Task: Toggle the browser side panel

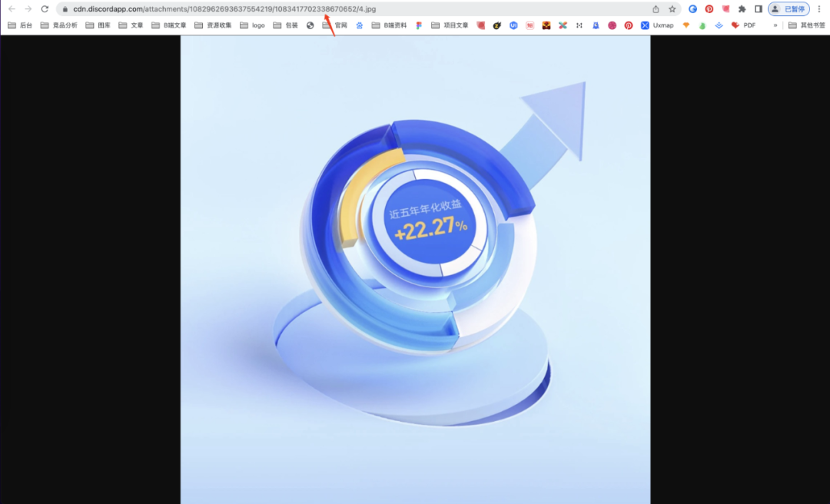Action: 758,9
